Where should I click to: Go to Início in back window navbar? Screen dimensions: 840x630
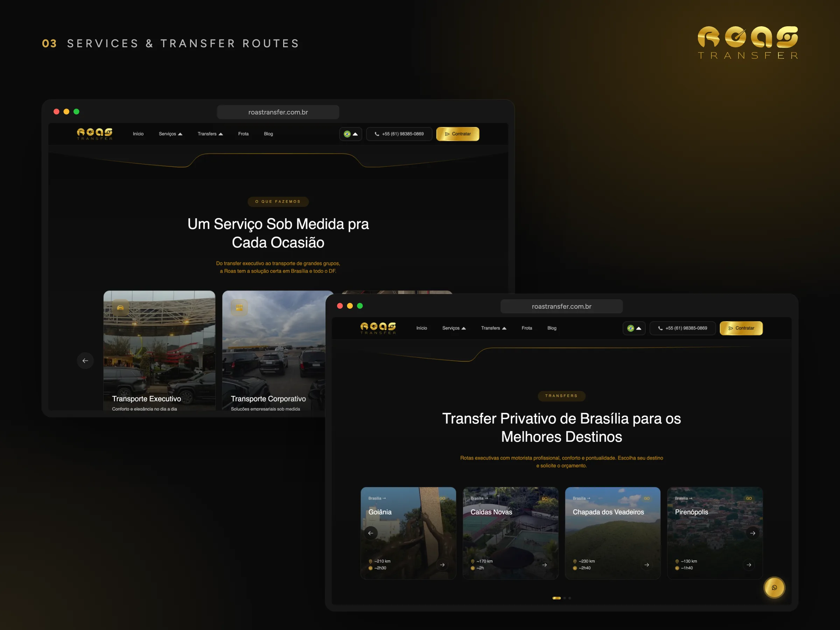(x=138, y=134)
